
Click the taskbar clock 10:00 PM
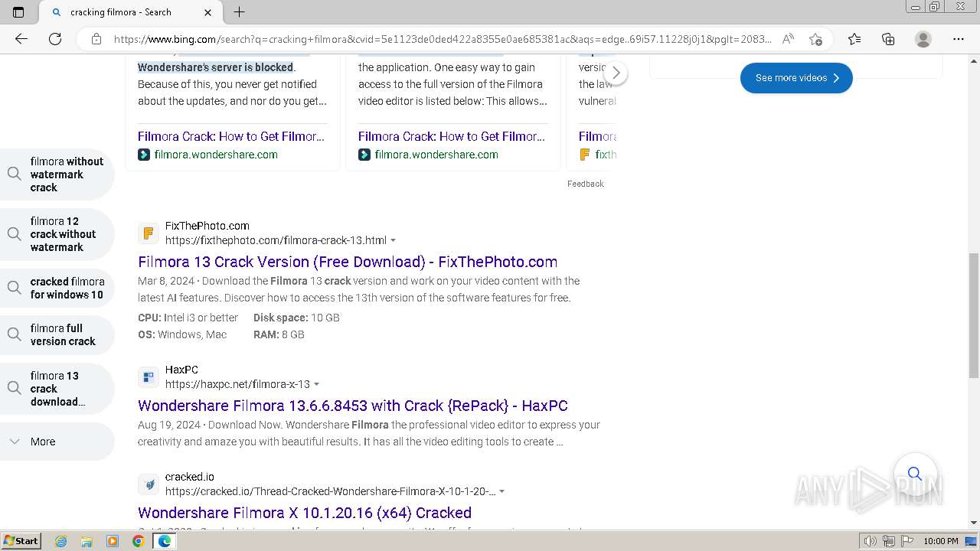[941, 541]
